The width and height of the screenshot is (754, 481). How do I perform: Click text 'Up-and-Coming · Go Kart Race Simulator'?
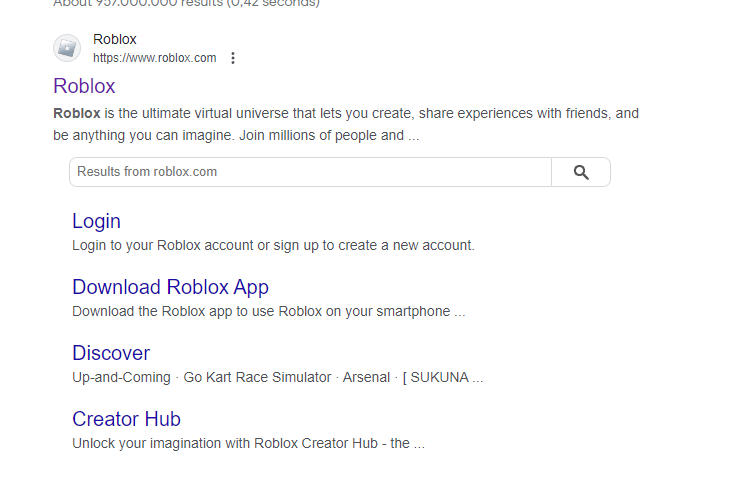pos(201,377)
